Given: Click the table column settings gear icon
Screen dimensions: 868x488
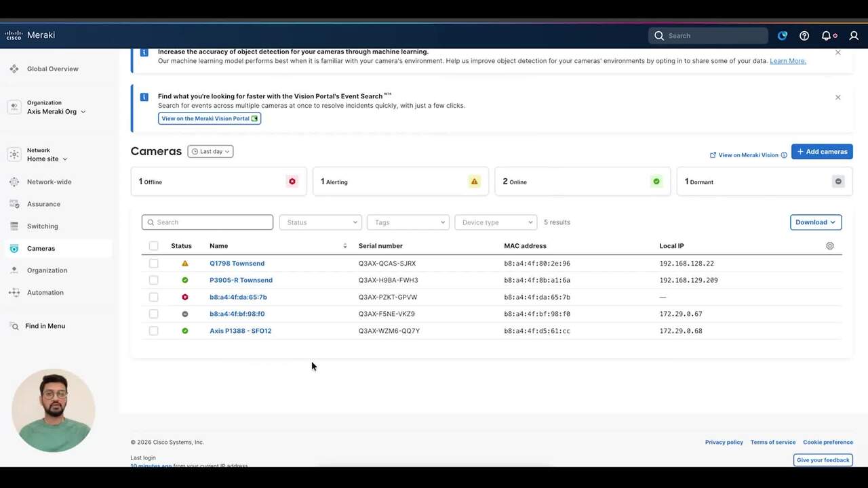Looking at the screenshot, I should click(x=829, y=246).
